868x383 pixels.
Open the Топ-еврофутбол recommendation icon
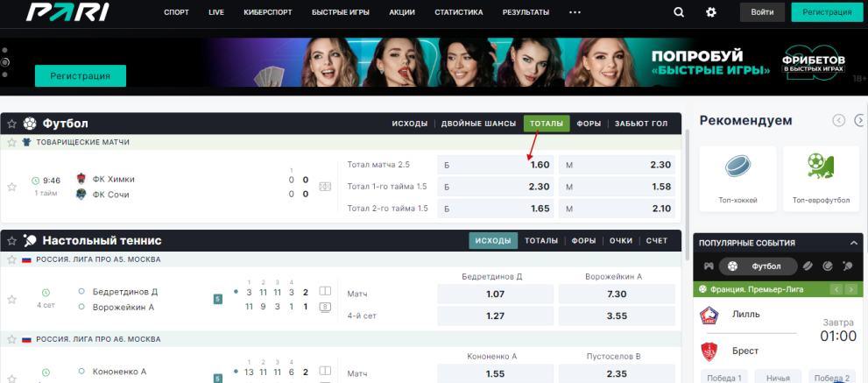click(821, 167)
